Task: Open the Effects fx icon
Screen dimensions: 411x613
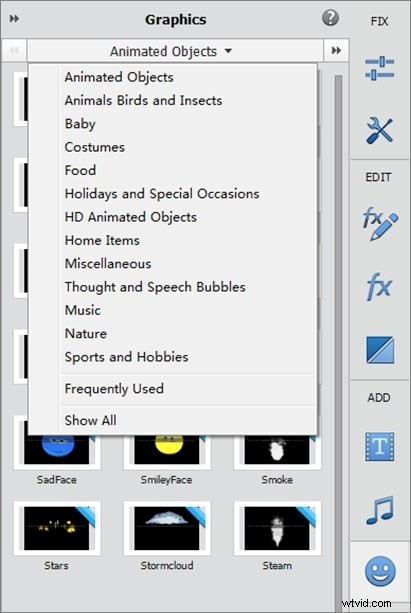Action: click(x=379, y=287)
